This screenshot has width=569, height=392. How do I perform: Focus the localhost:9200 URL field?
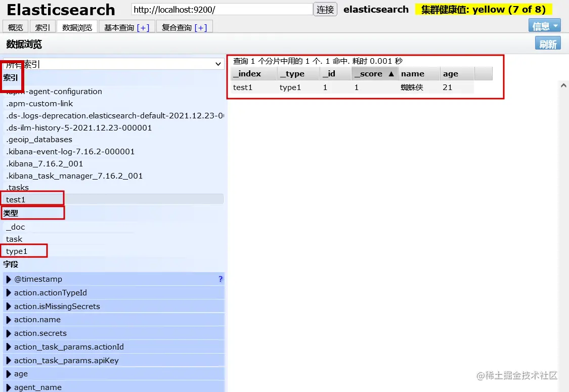[x=222, y=10]
